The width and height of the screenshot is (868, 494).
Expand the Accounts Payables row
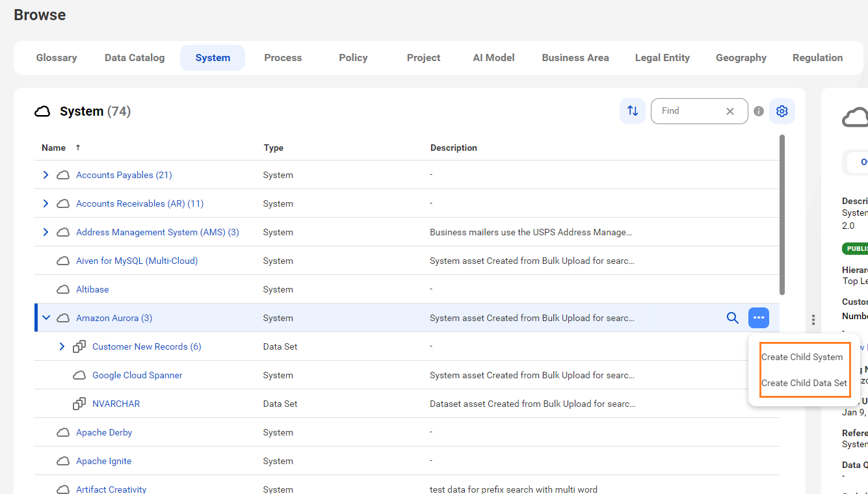[46, 175]
